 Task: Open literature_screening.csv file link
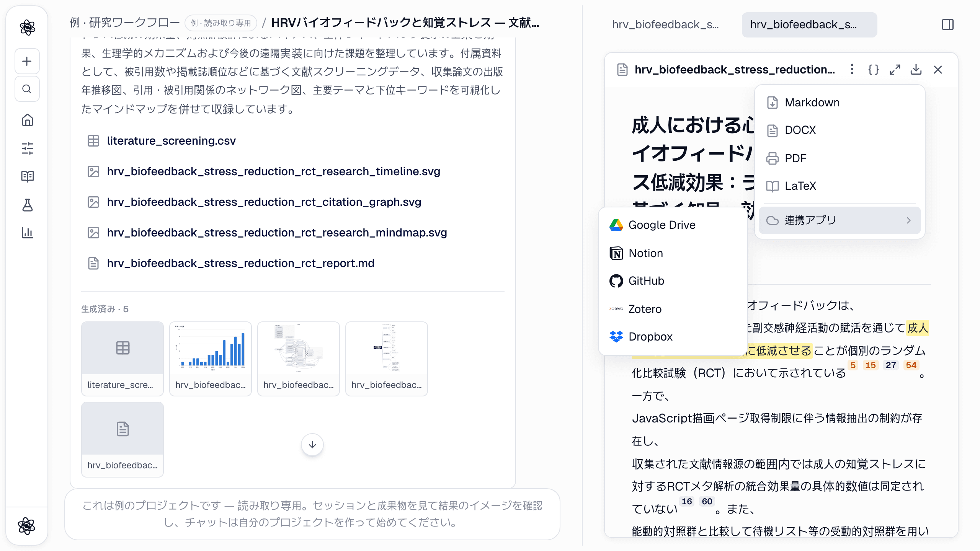pyautogui.click(x=171, y=141)
